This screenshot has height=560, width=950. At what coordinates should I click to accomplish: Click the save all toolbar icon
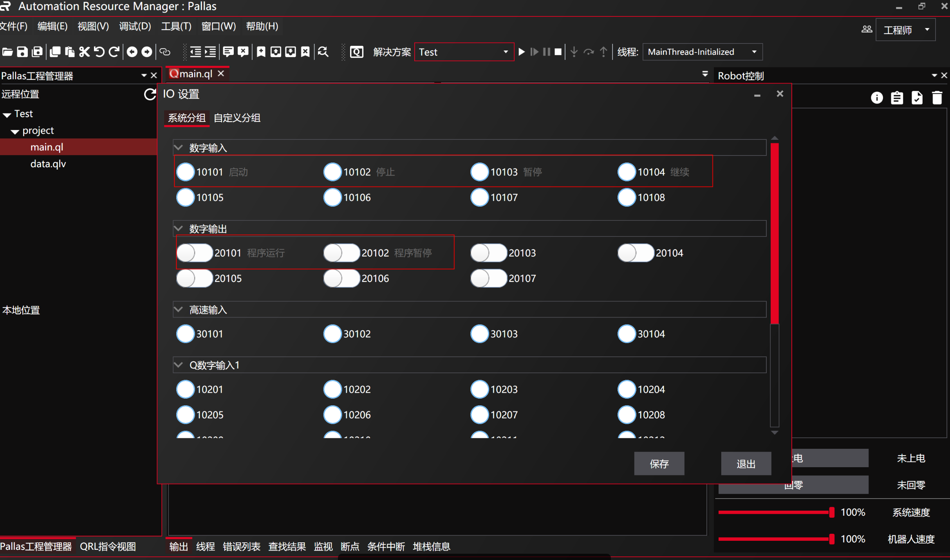click(x=37, y=52)
